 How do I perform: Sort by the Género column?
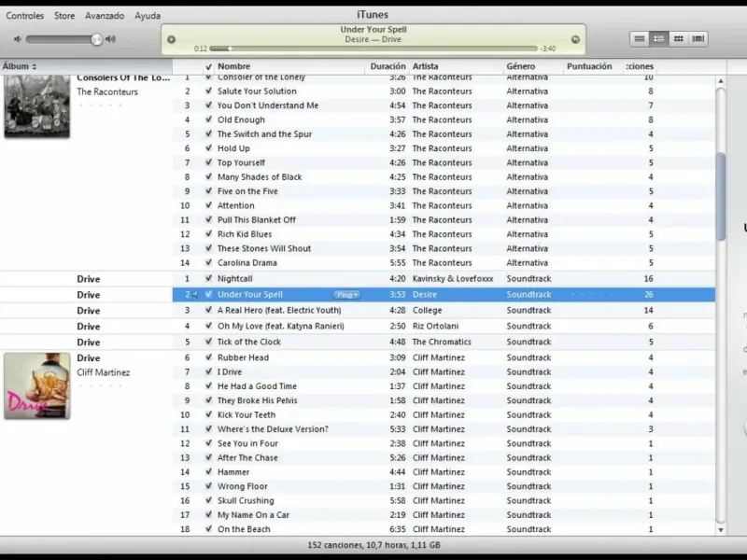coord(532,66)
